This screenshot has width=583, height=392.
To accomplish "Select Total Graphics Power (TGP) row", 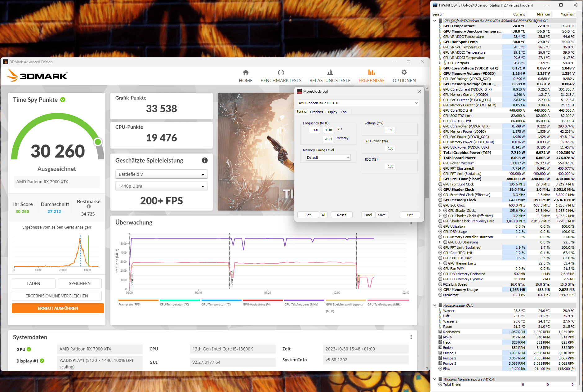I will click(x=507, y=153).
